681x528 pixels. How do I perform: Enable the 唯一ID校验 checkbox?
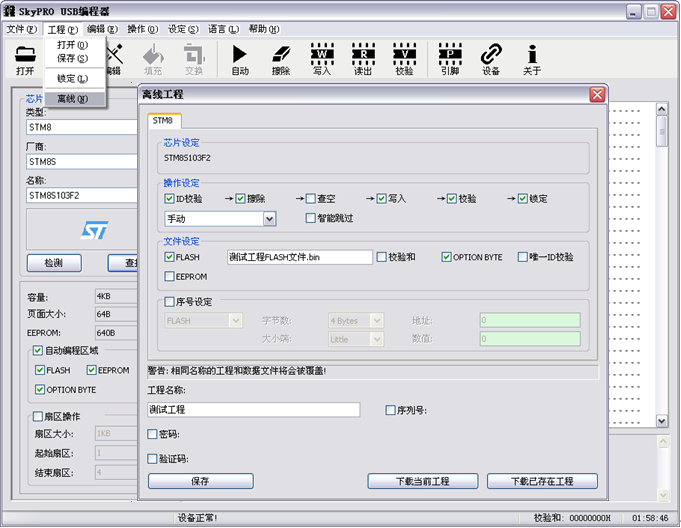pyautogui.click(x=522, y=257)
